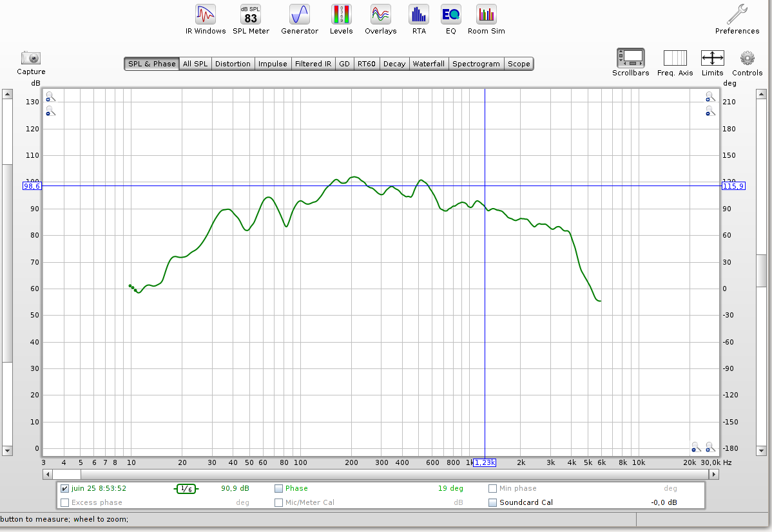
Task: Zoom out the frequency axis magnifier
Action: click(696, 447)
